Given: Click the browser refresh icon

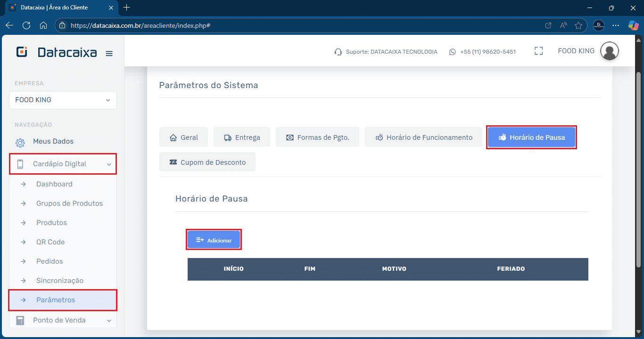Looking at the screenshot, I should [x=26, y=25].
